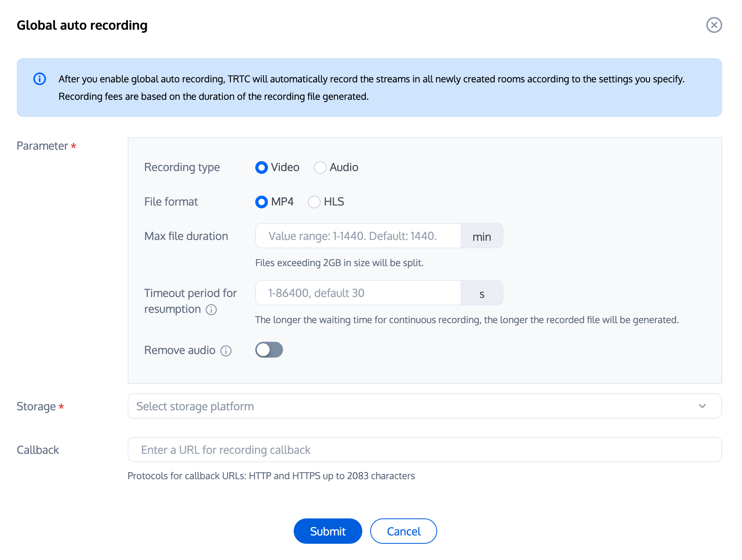This screenshot has width=742, height=560.
Task: Click the Storage field label
Action: (36, 407)
